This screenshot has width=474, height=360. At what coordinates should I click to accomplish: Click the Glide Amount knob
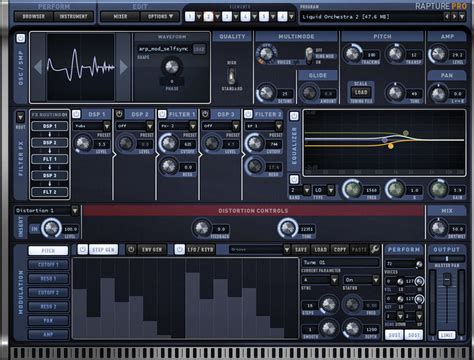tap(309, 93)
